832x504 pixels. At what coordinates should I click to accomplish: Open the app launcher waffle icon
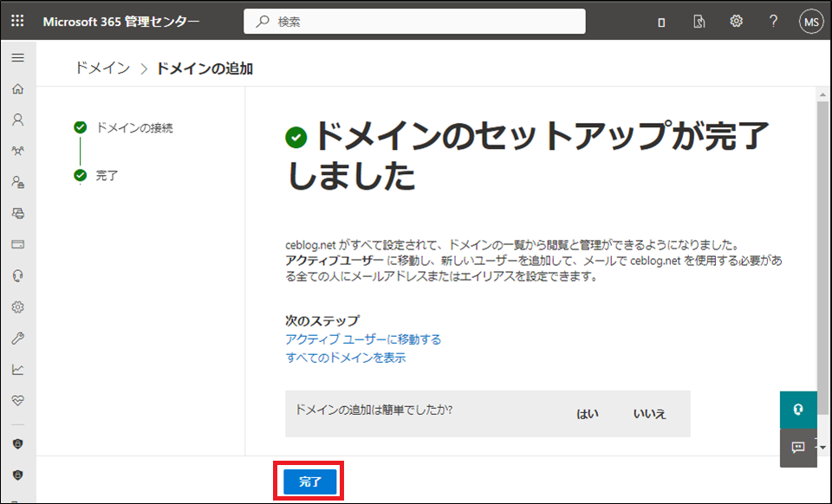[17, 21]
